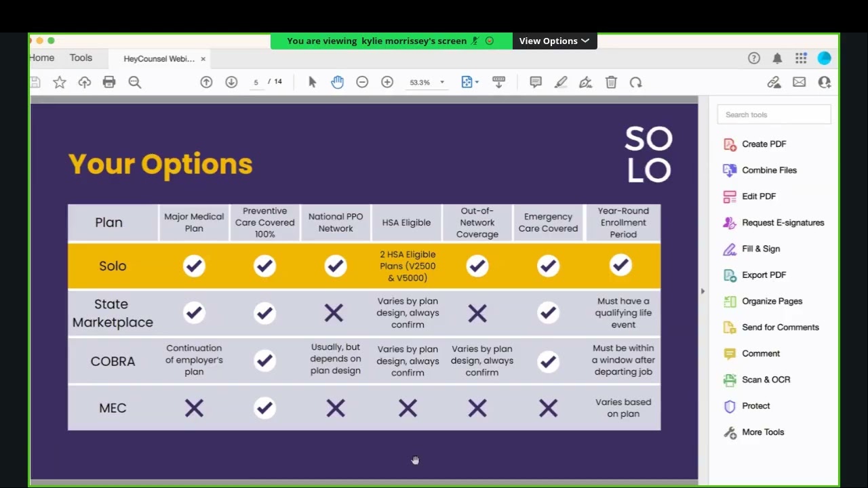Choose the hand pan tool
868x488 pixels.
tap(337, 82)
